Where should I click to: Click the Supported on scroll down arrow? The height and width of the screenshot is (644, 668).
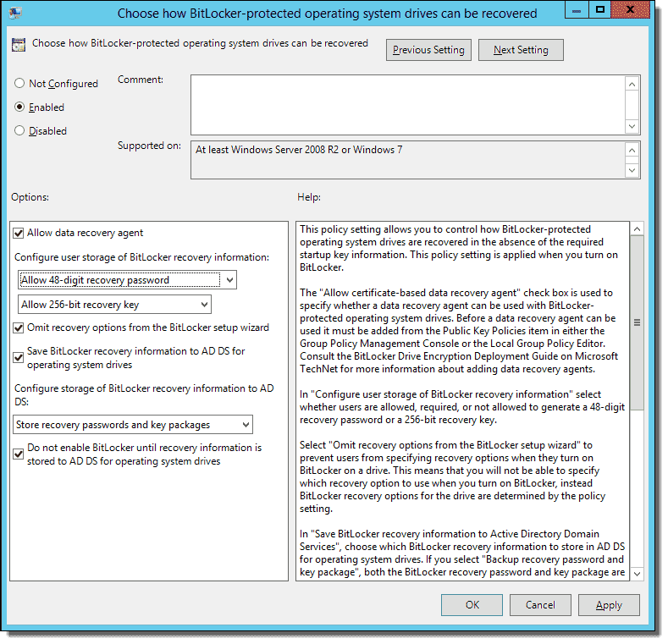pos(633,171)
